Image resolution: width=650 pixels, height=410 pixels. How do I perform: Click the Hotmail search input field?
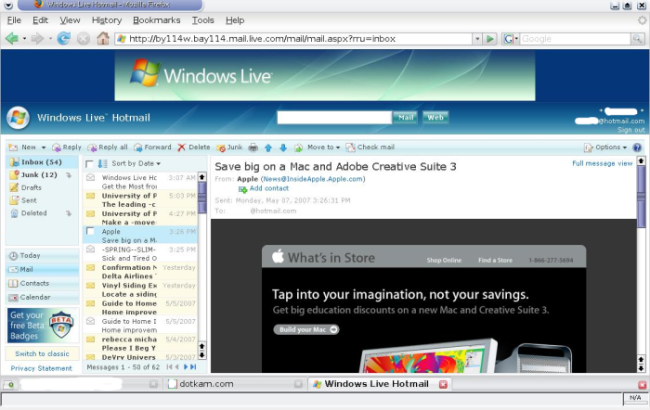pyautogui.click(x=334, y=118)
